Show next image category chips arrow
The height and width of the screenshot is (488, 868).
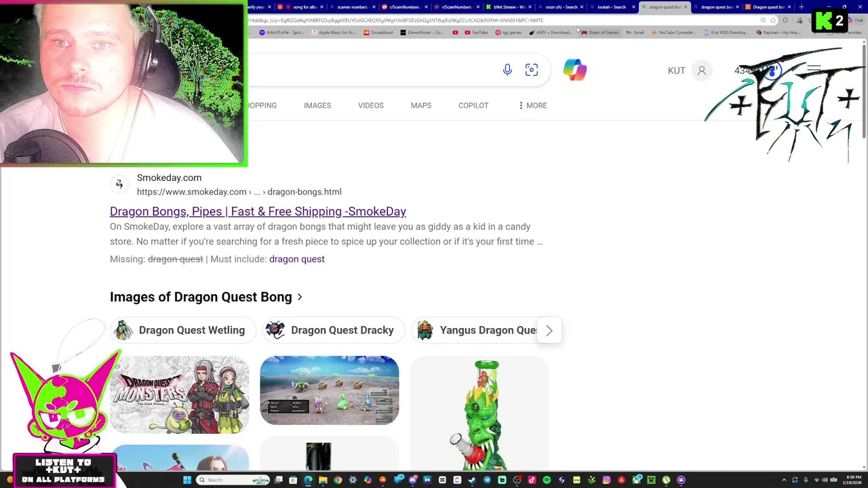pos(549,331)
